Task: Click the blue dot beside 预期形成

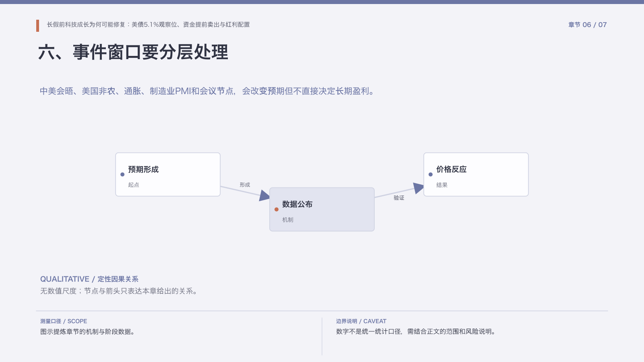Action: pos(122,175)
